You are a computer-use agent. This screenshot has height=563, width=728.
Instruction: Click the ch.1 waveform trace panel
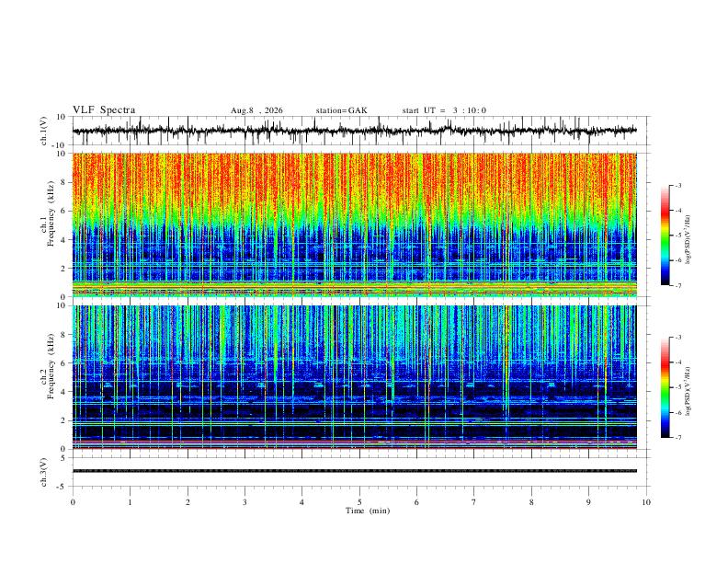[x=355, y=131]
